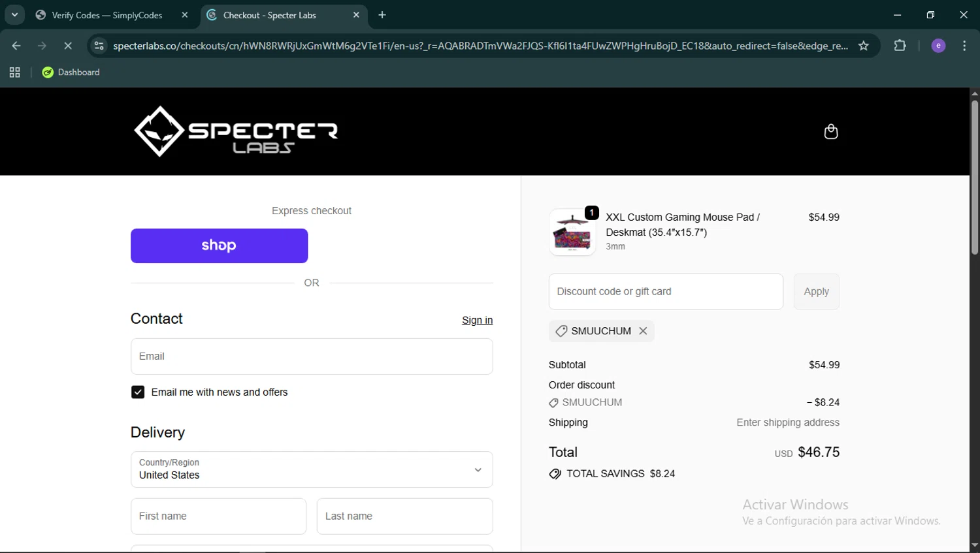The image size is (980, 553).
Task: Open the apps grid in bookmarks bar
Action: coord(14,72)
